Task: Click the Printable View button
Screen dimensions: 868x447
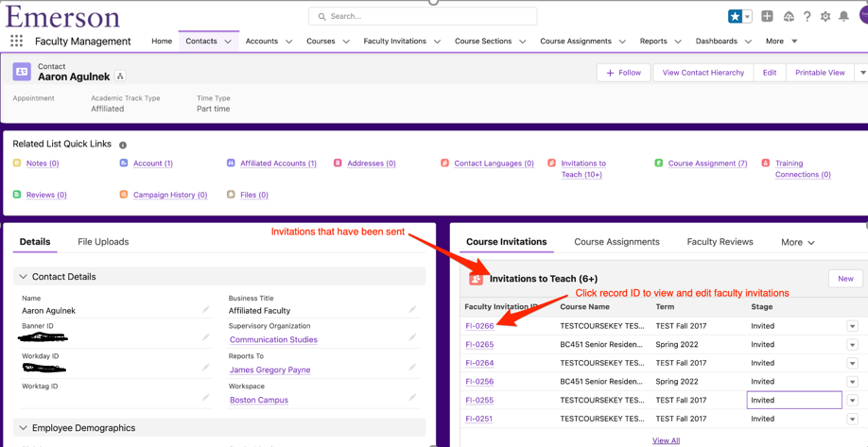Action: pos(820,73)
